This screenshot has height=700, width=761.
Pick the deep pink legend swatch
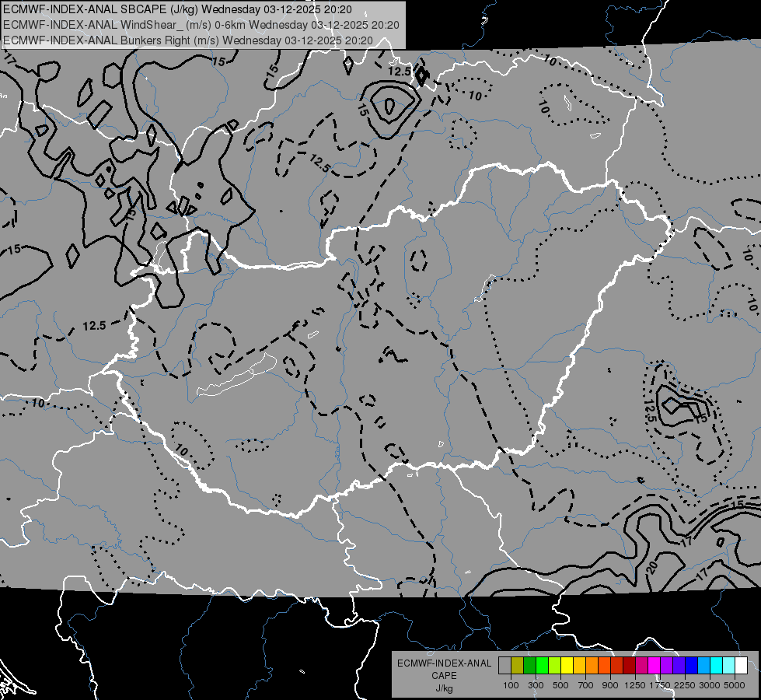pos(641,665)
